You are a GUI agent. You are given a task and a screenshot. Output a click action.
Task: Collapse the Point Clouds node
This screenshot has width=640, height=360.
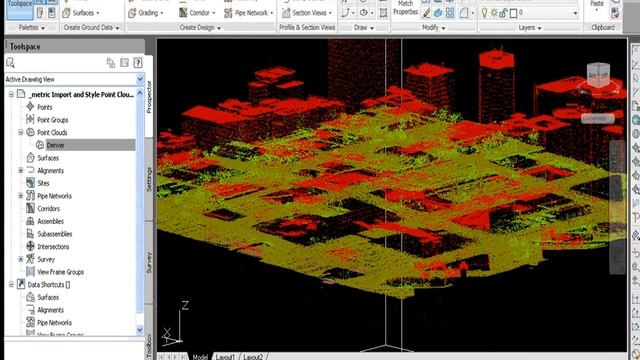(21, 132)
